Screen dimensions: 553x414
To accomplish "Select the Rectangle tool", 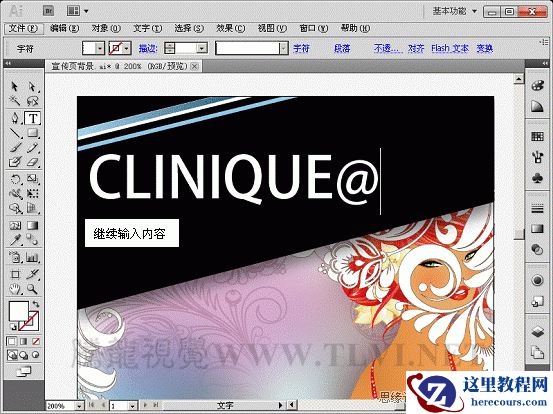I will point(32,133).
